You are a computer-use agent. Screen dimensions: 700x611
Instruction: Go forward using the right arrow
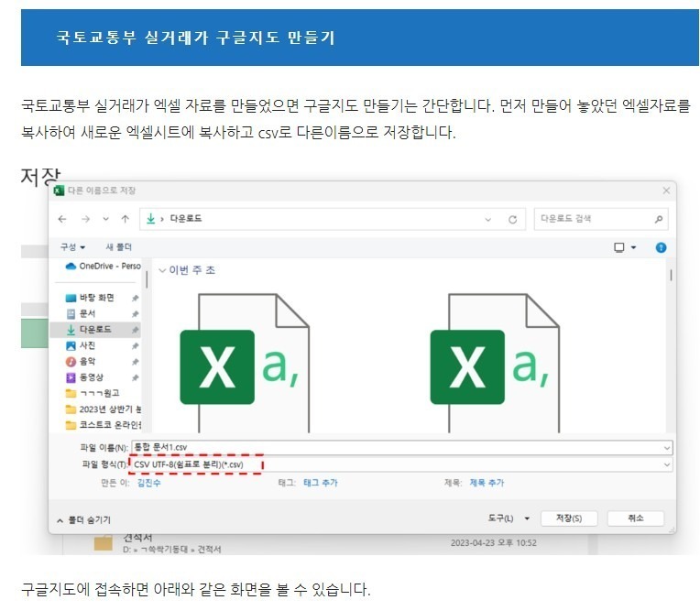(86, 219)
